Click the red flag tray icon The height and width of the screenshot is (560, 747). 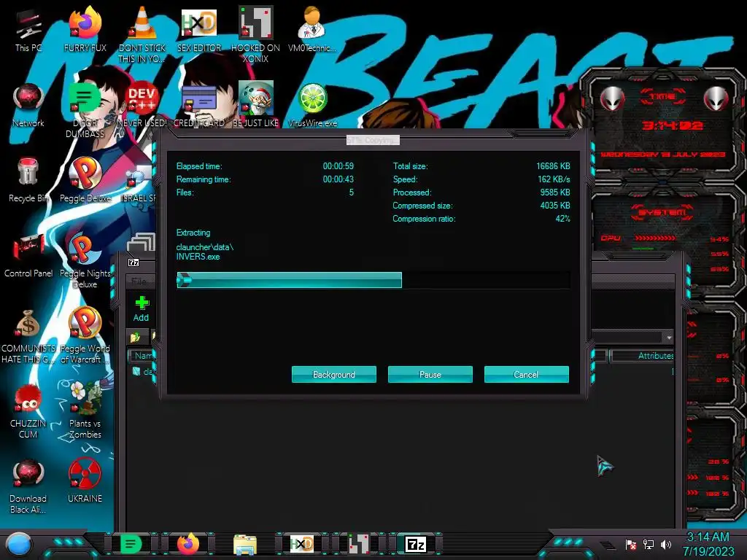(631, 545)
